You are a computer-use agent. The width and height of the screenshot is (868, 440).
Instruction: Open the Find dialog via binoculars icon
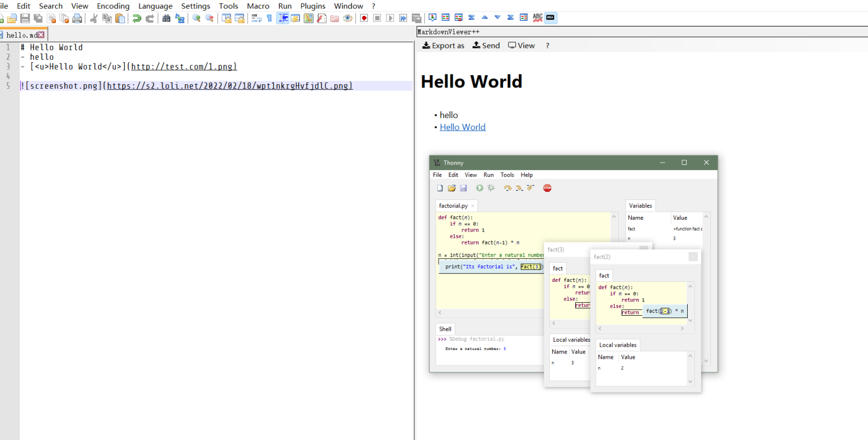pyautogui.click(x=166, y=18)
